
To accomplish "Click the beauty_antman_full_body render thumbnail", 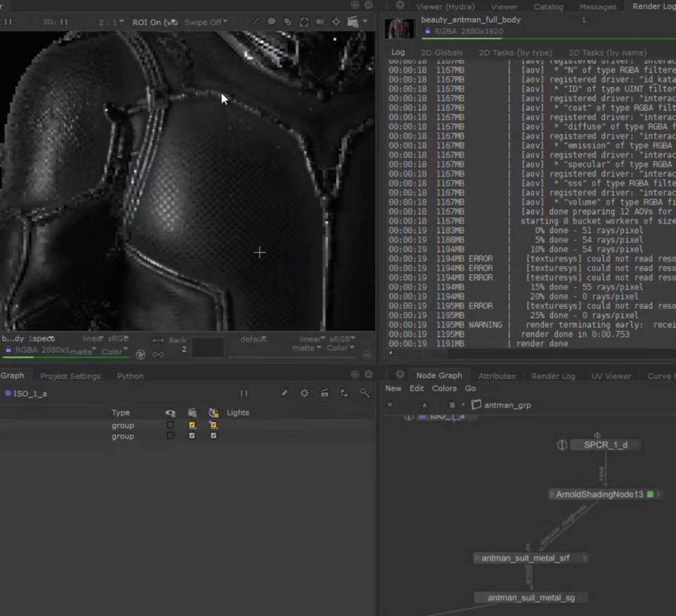I will click(x=399, y=28).
